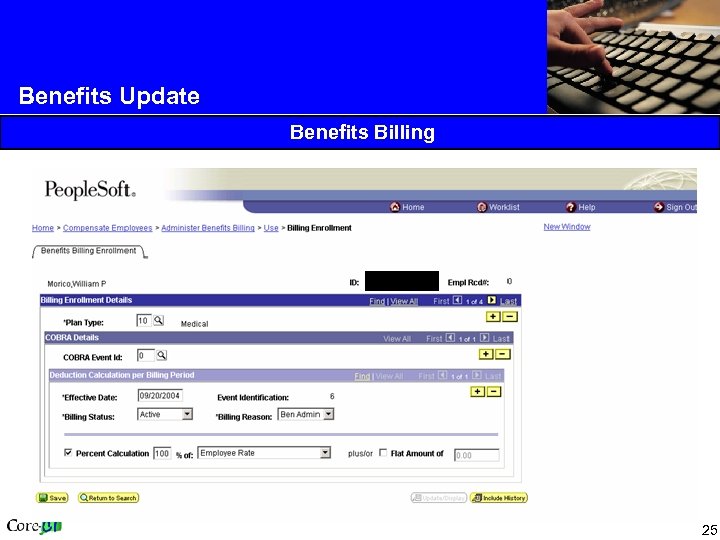Image resolution: width=720 pixels, height=540 pixels.
Task: Open Plan Type lookup magnifier
Action: tap(158, 321)
